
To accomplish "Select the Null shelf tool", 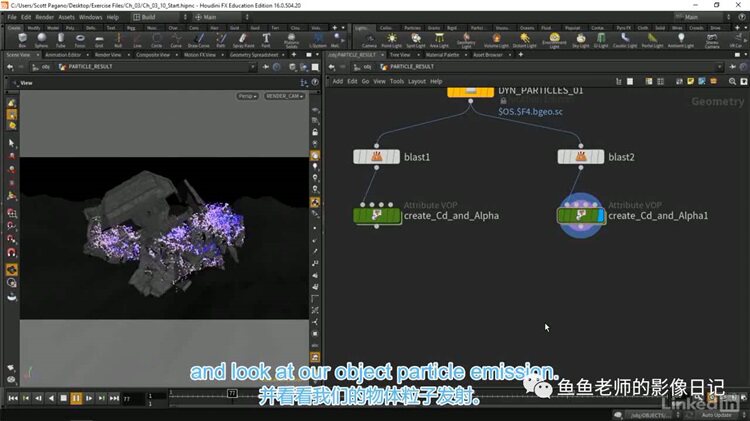I will click(118, 40).
